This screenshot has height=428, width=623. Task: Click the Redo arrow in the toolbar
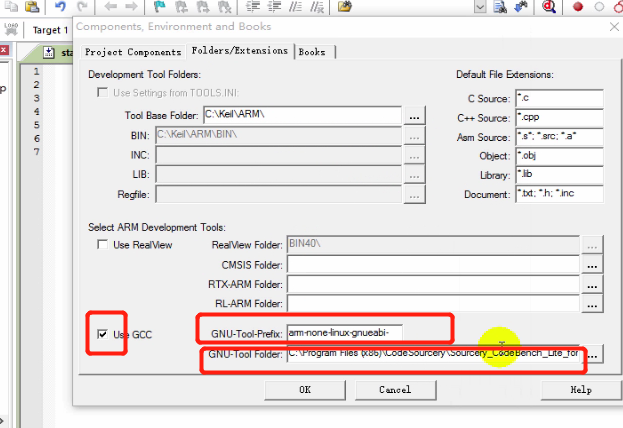(83, 7)
